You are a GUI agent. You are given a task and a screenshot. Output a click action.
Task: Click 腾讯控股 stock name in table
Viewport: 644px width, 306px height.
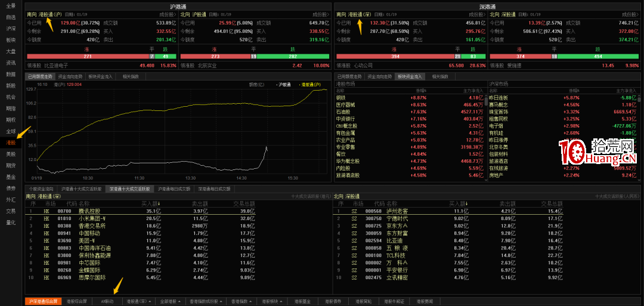click(x=90, y=211)
